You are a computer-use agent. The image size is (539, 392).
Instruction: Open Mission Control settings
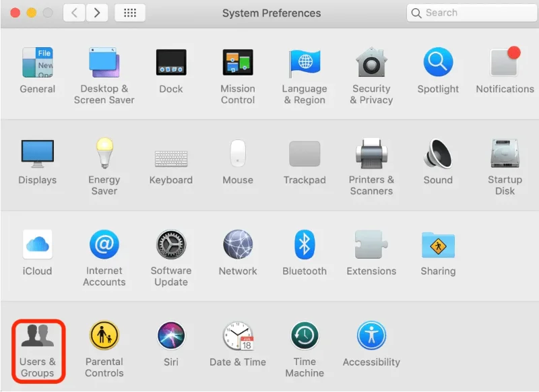point(238,63)
